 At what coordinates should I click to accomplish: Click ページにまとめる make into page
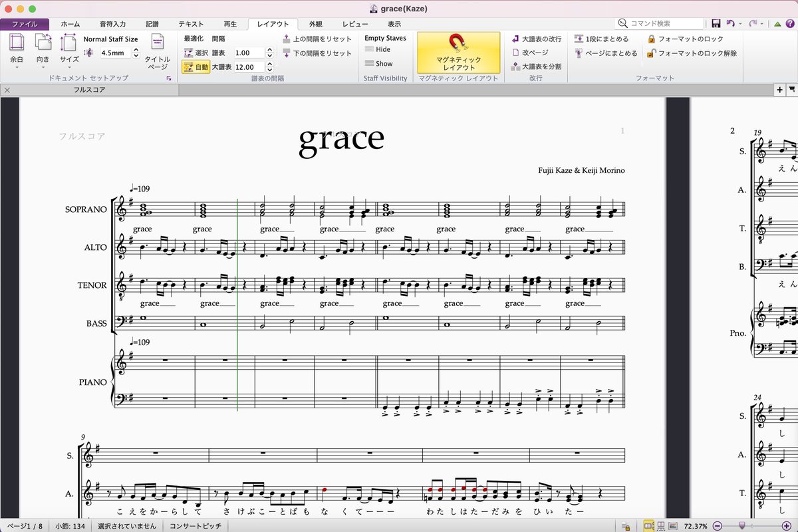click(x=606, y=53)
